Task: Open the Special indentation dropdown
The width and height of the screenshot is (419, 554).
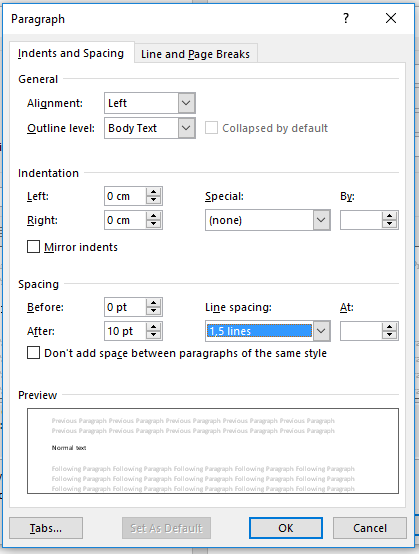Action: pyautogui.click(x=268, y=220)
